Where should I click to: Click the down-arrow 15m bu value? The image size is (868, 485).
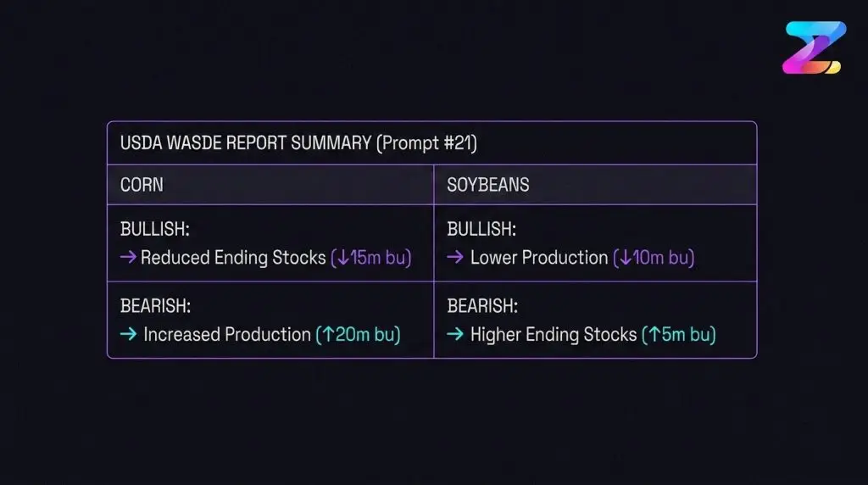point(371,258)
